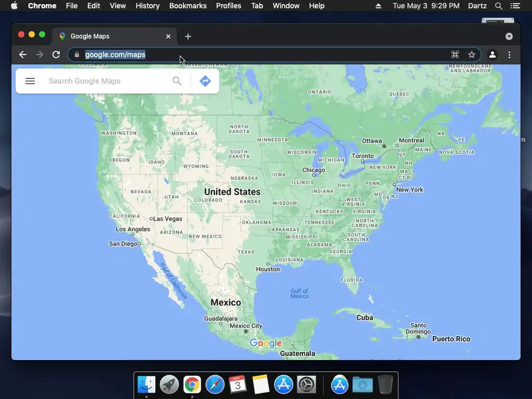Click the Mexico country label

(x=225, y=302)
